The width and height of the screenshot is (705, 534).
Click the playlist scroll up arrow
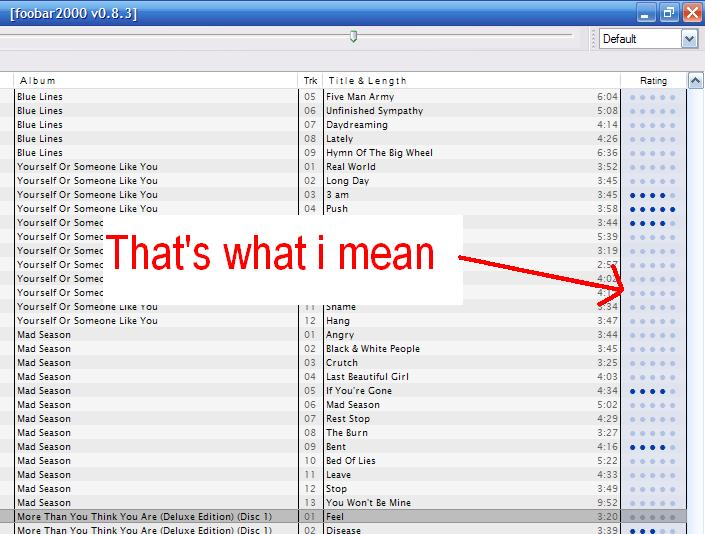[x=695, y=81]
